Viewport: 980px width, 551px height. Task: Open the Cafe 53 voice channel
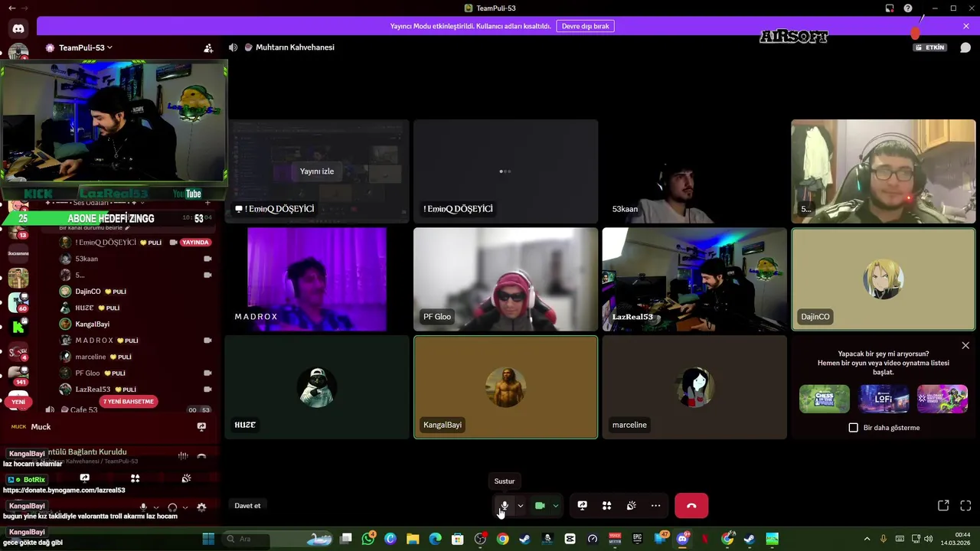pos(84,409)
